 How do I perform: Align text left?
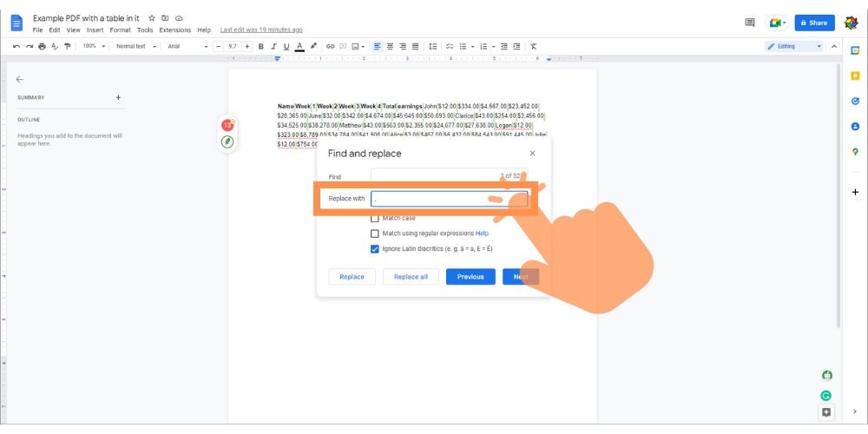click(x=378, y=47)
